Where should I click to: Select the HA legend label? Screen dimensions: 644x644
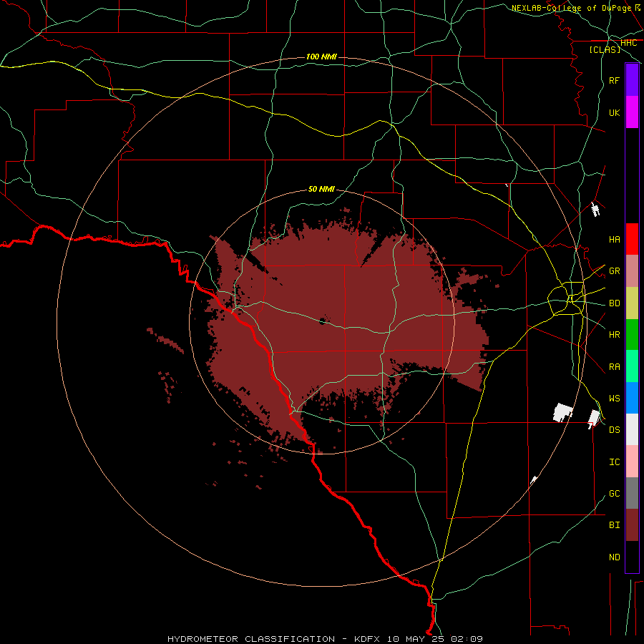(614, 240)
